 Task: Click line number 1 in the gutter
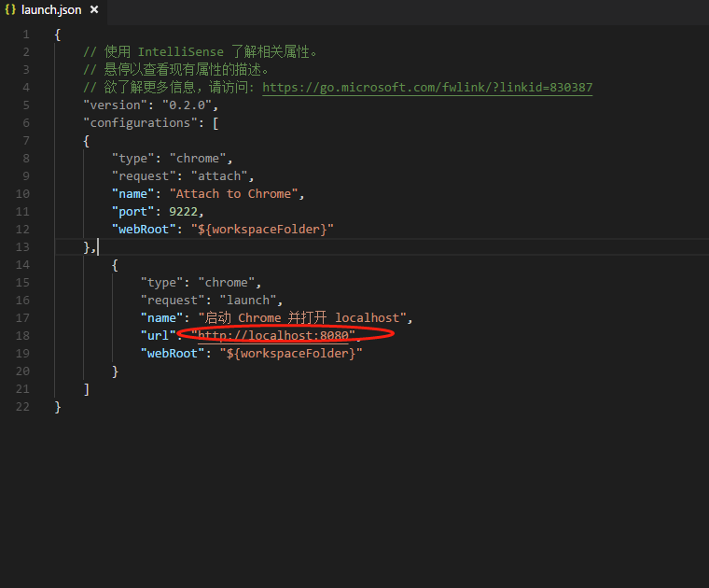(x=26, y=35)
